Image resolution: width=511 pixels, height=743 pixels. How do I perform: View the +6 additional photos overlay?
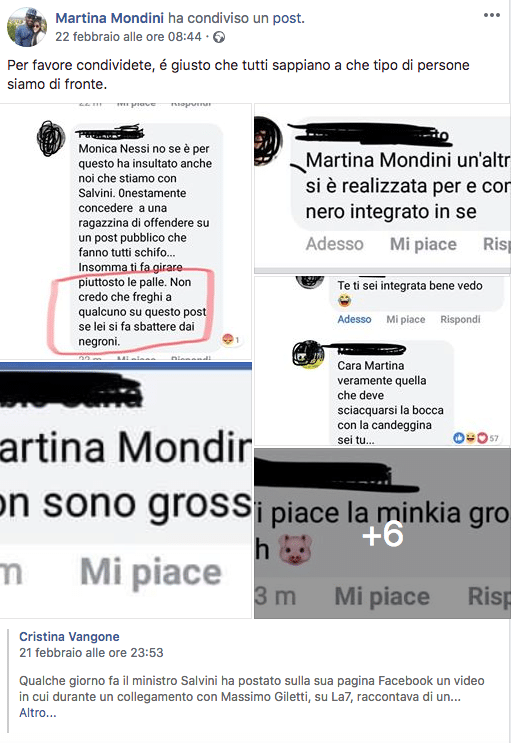pyautogui.click(x=383, y=533)
